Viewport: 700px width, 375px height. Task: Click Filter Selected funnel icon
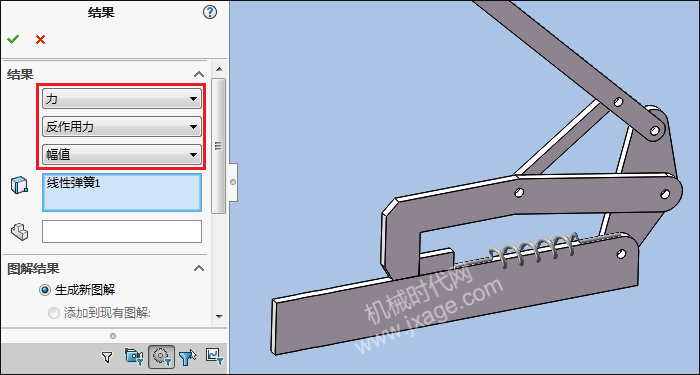coord(188,356)
